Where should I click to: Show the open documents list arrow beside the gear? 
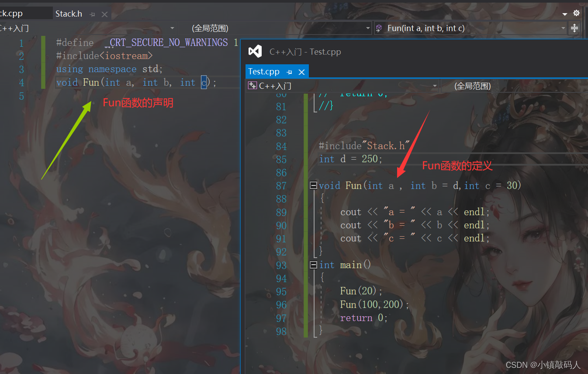[x=566, y=14]
